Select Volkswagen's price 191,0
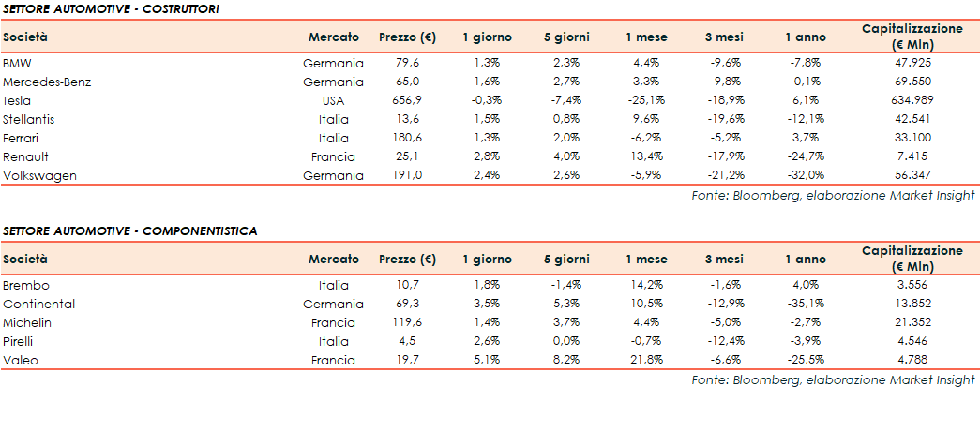Screen dimensions: 980x431 (x=407, y=175)
